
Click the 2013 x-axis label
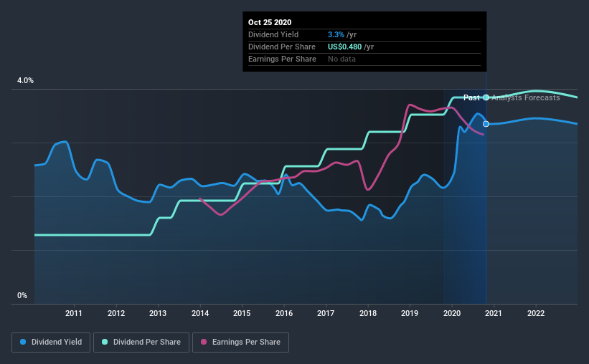[x=158, y=313]
